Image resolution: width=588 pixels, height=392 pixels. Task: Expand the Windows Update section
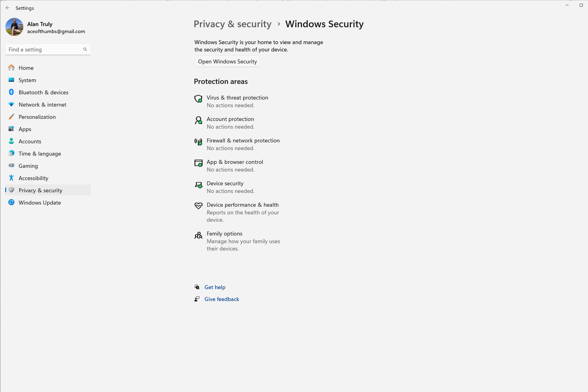click(x=40, y=202)
